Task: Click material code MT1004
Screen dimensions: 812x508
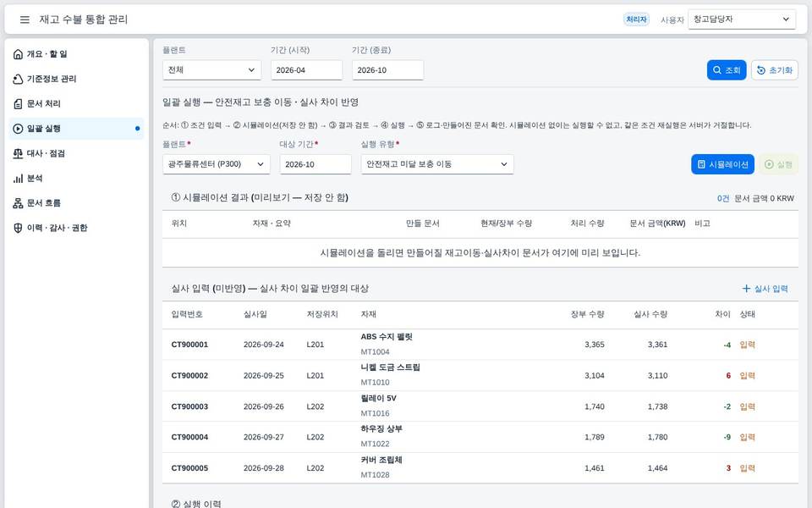Action: click(x=375, y=352)
